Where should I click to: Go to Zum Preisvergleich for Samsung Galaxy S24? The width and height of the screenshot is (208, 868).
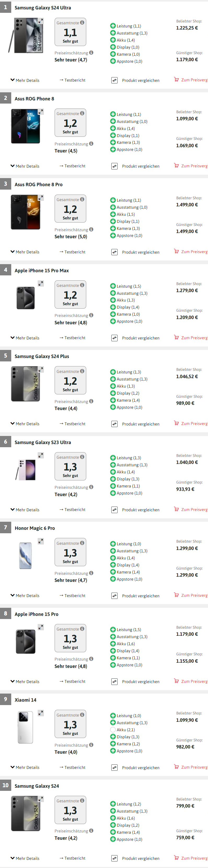[x=191, y=858]
